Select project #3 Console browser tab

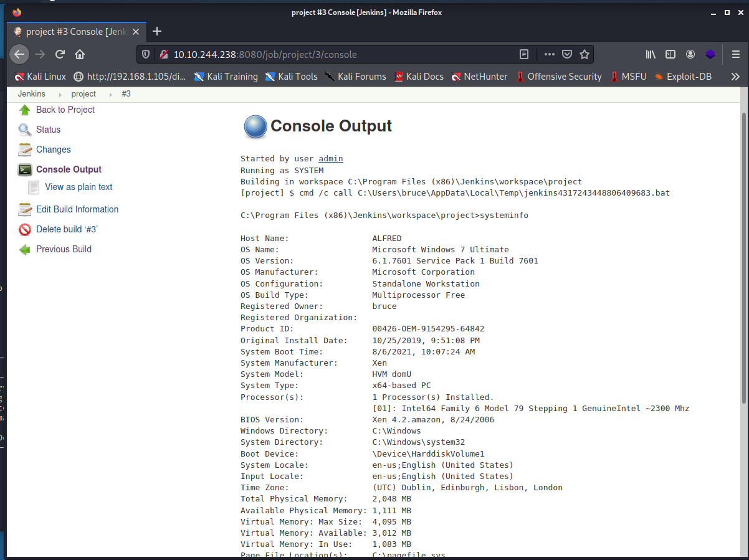tap(75, 32)
